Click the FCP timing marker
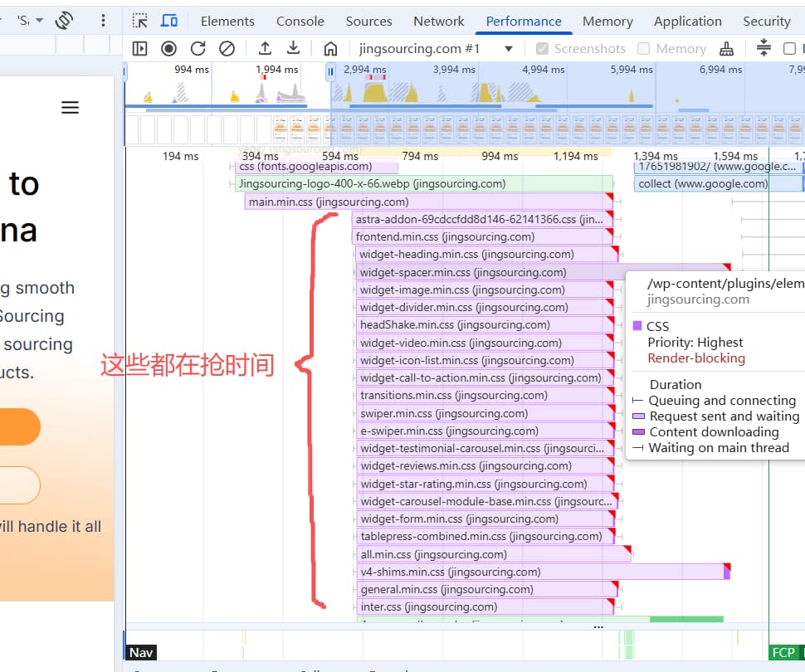 783,652
